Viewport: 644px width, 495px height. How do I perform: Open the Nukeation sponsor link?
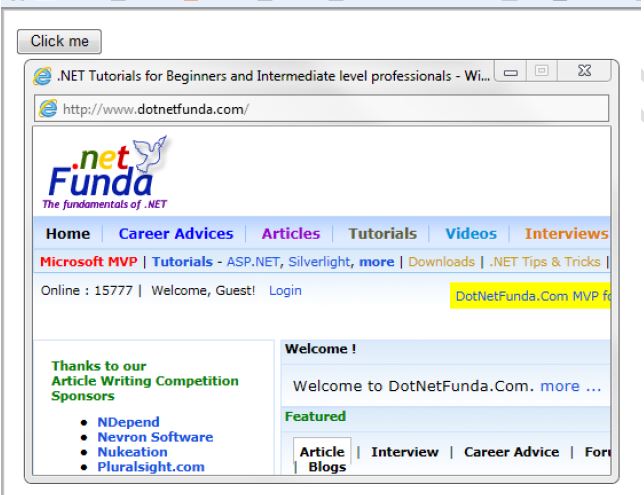tap(132, 452)
